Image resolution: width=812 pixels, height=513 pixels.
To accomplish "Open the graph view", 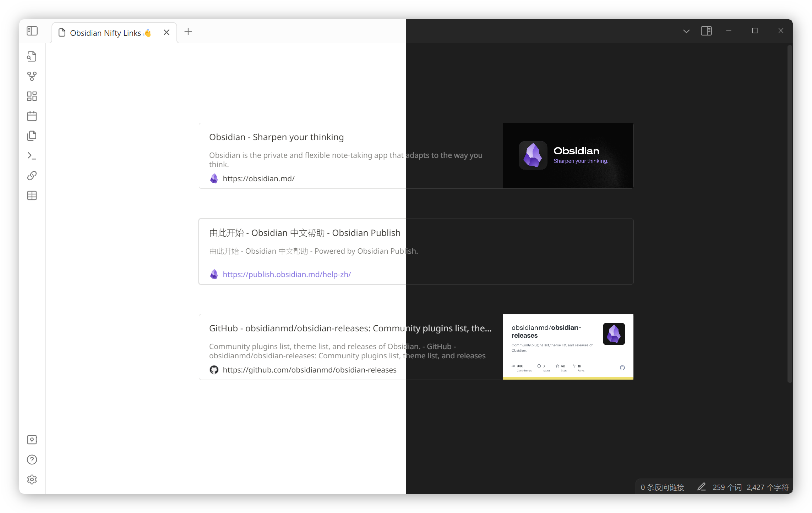I will (x=32, y=76).
